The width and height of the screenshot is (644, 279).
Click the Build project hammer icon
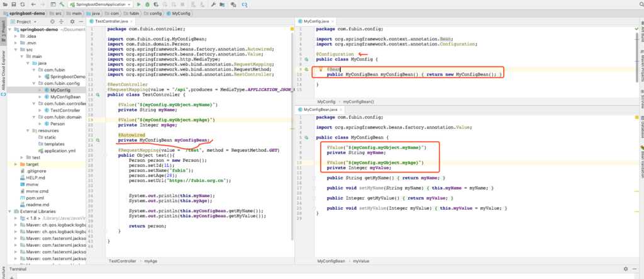(x=62, y=4)
